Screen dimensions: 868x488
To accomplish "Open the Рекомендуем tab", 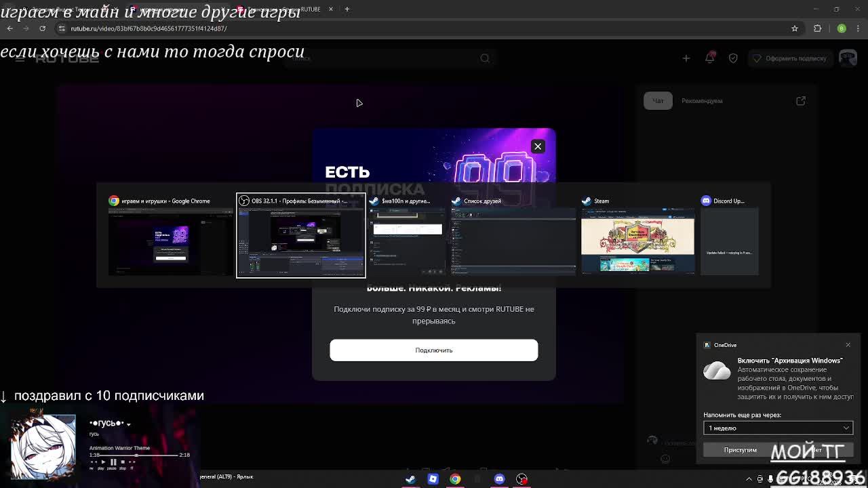I will 702,101.
